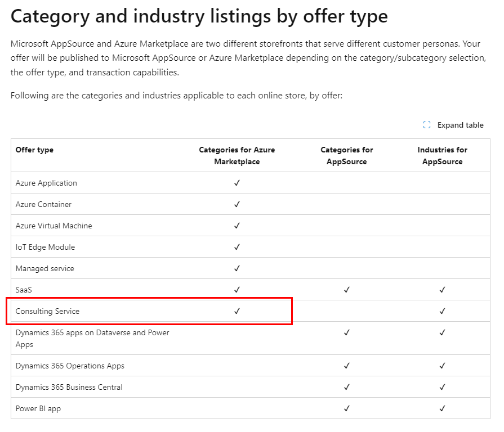Click the Managed service row label

(44, 269)
